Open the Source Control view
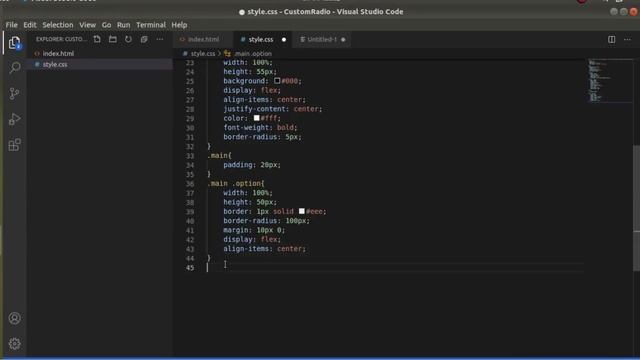The image size is (640, 360). [x=15, y=93]
